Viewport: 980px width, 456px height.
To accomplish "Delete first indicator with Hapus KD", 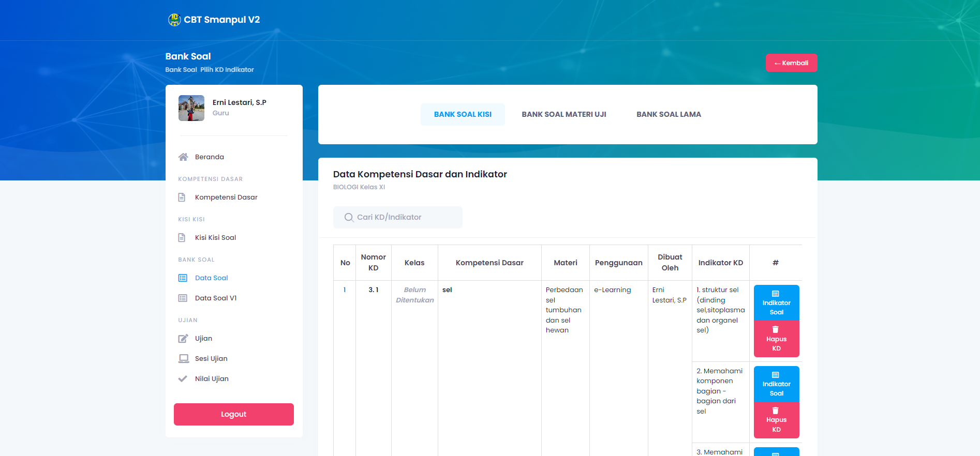I will [x=776, y=339].
